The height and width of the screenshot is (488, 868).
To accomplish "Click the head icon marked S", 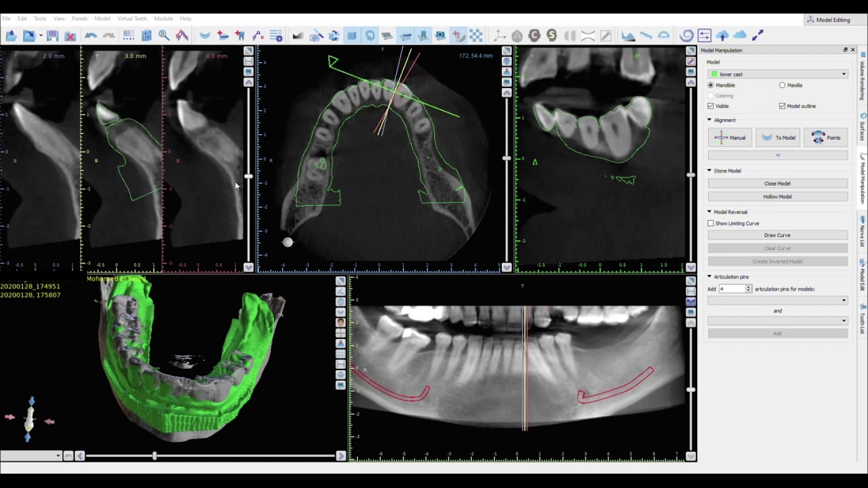I will click(552, 35).
